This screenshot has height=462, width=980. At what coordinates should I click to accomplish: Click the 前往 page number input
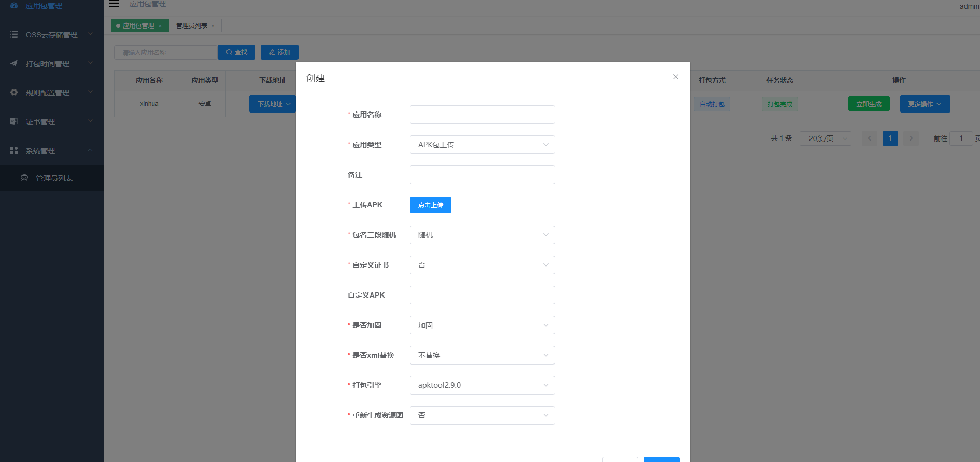961,138
